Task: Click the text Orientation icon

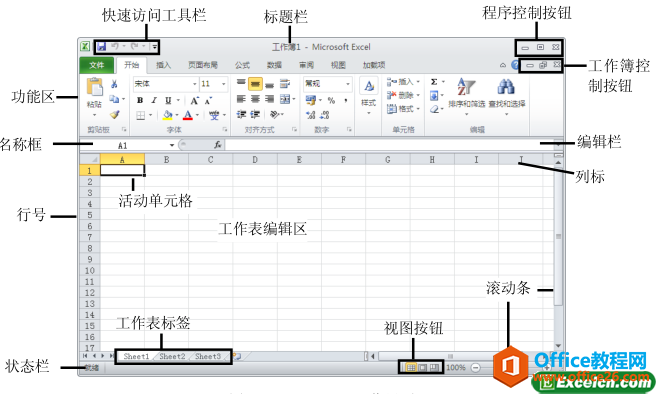Action: click(x=274, y=115)
